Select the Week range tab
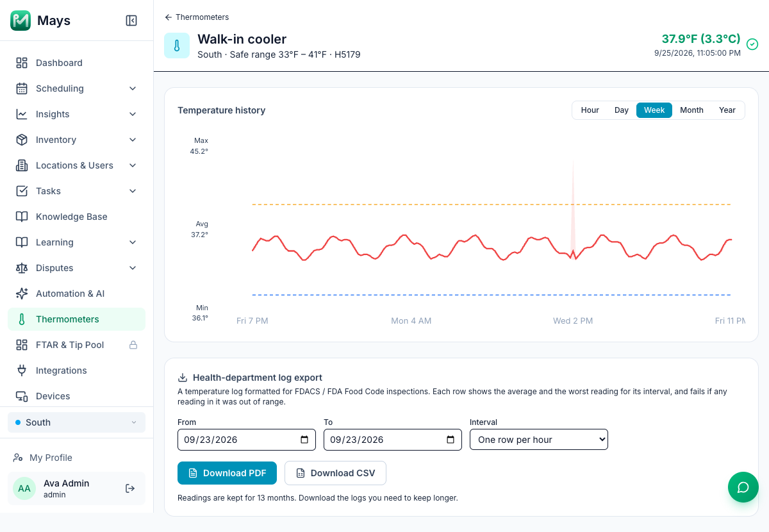Viewport: 769px width, 532px height. tap(654, 110)
